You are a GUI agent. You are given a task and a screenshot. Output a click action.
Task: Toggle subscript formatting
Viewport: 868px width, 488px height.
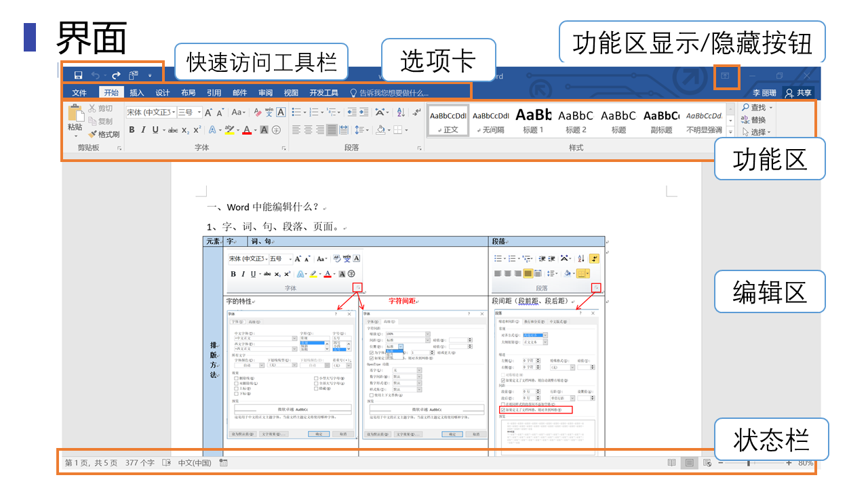[185, 130]
